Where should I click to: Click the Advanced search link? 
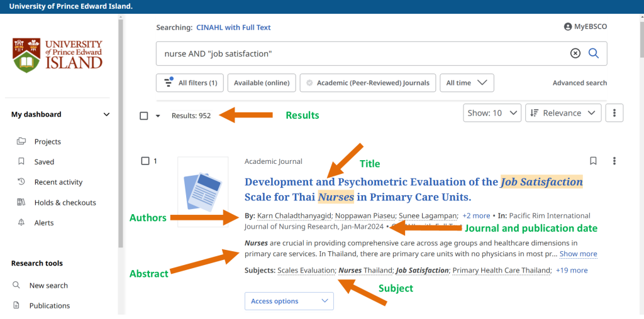click(x=579, y=83)
